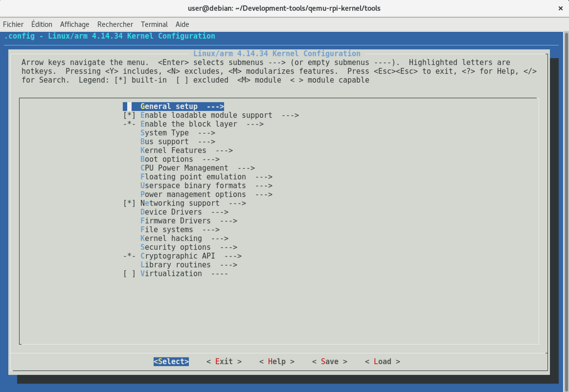Toggle the Enable loadable module support checkbox
Image resolution: width=569 pixels, height=392 pixels.
(x=129, y=115)
